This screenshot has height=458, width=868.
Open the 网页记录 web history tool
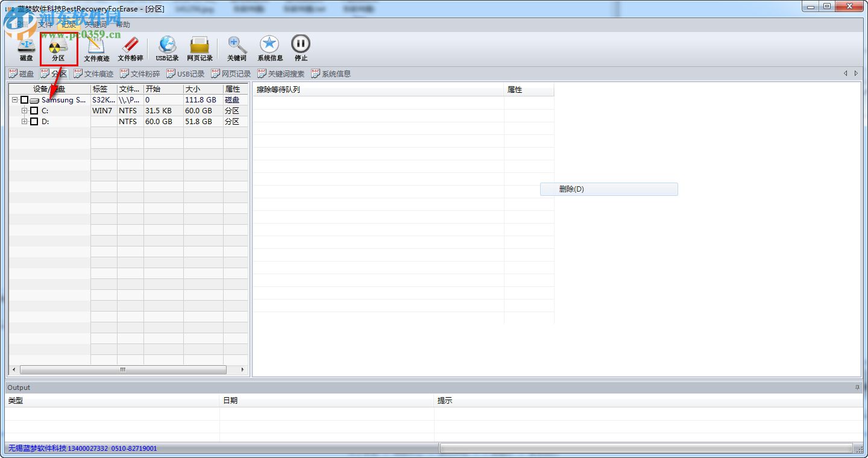pyautogui.click(x=201, y=47)
